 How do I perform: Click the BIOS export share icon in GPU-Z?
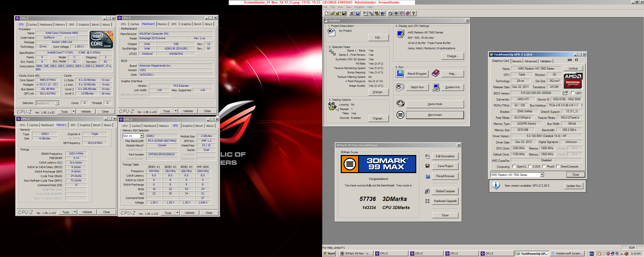pos(565,93)
